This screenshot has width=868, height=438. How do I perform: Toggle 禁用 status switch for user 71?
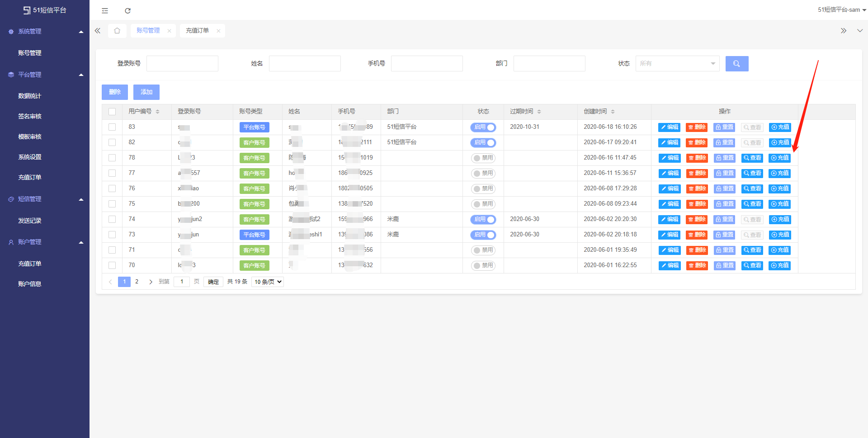coord(483,250)
